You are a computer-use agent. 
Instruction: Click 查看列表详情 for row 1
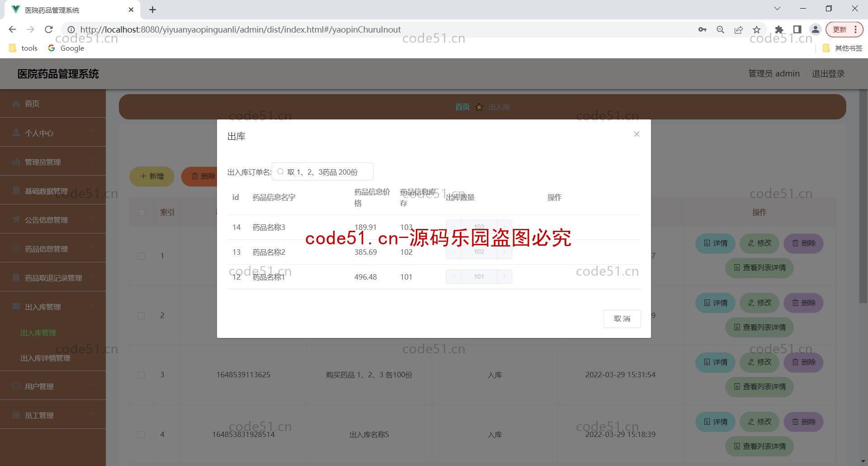(x=759, y=268)
